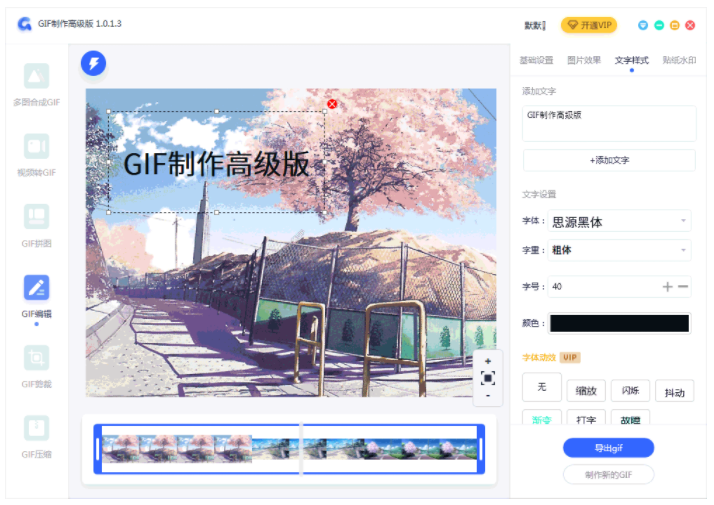Select 抖动 font animation option
This screenshot has height=505, width=714.
click(674, 391)
